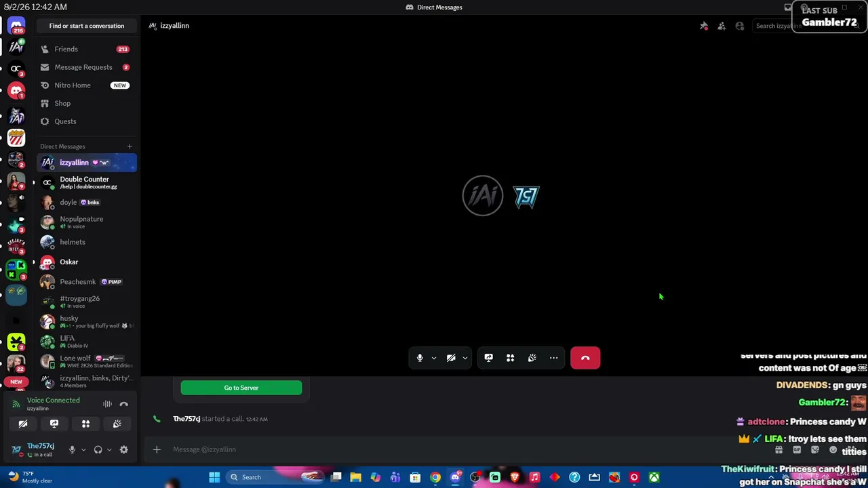Open the LIFA direct message
The image size is (868, 488).
86,342
